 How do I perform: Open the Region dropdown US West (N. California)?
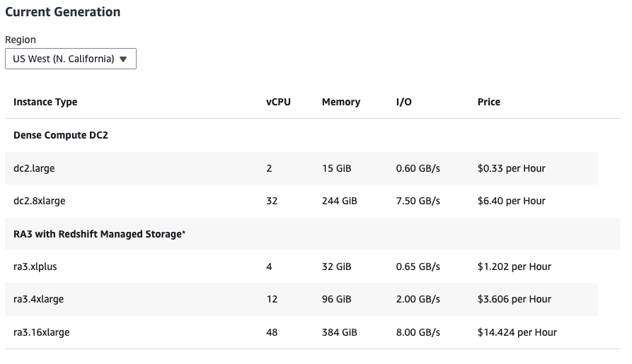pyautogui.click(x=71, y=59)
